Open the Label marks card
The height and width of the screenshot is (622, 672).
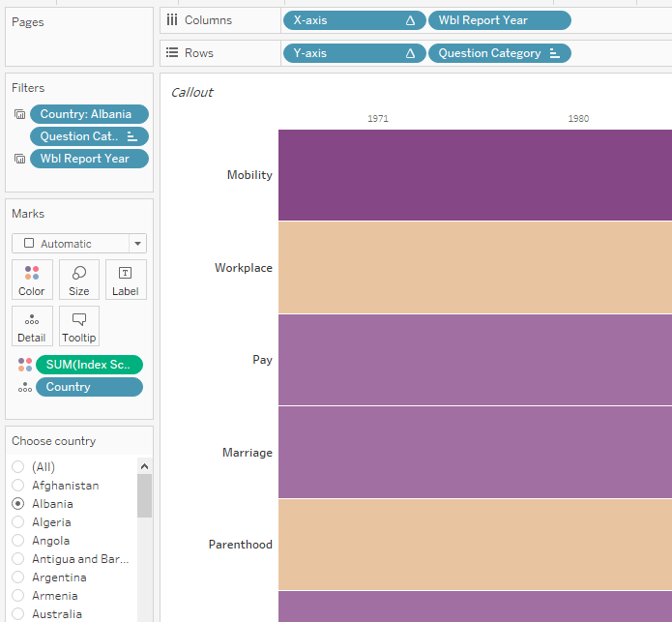tap(126, 280)
